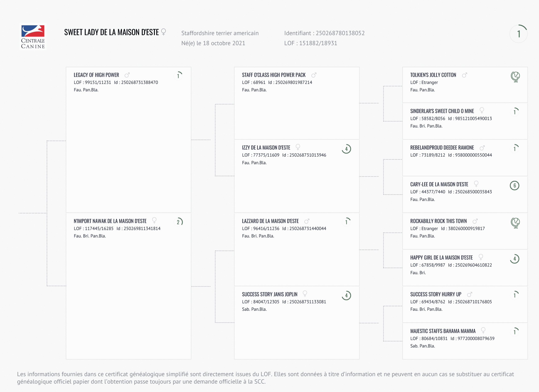
Task: Select Lazzaro De La Maison D'Este name
Action: point(270,221)
